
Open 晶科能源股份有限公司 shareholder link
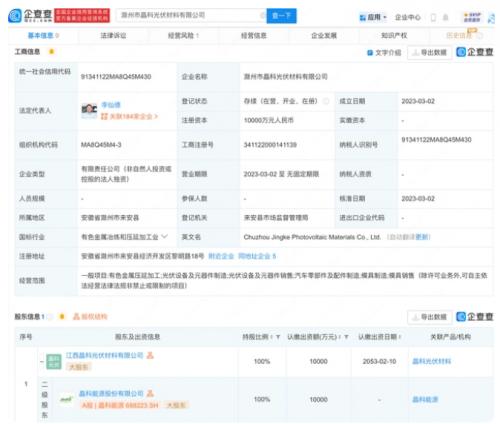click(x=111, y=394)
